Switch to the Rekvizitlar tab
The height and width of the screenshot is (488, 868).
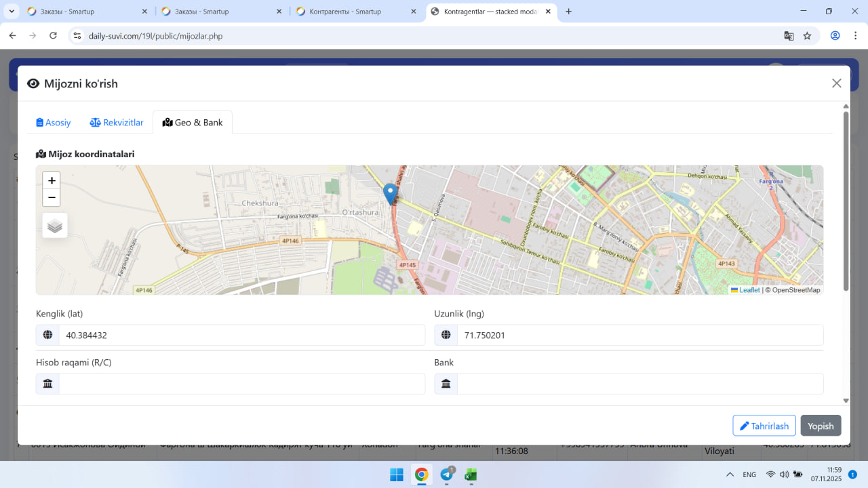(x=117, y=123)
